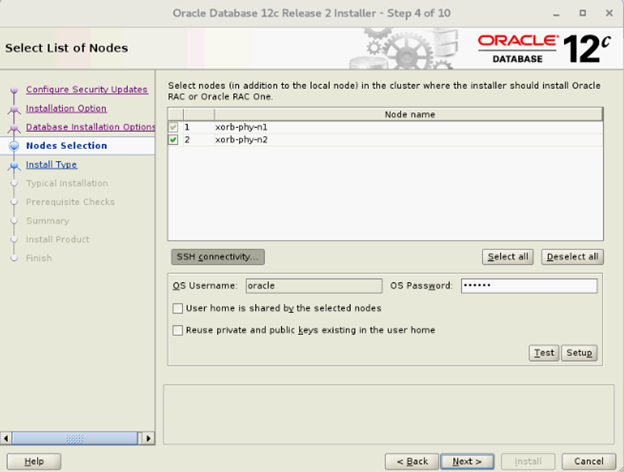Viewport: 624px width, 472px height.
Task: Proceed with Next button
Action: (467, 462)
